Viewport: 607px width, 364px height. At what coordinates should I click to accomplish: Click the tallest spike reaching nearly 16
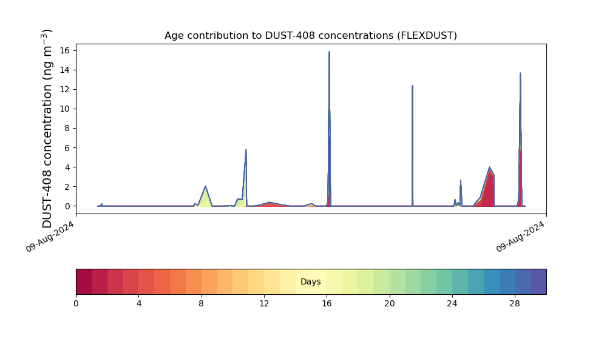tap(329, 55)
